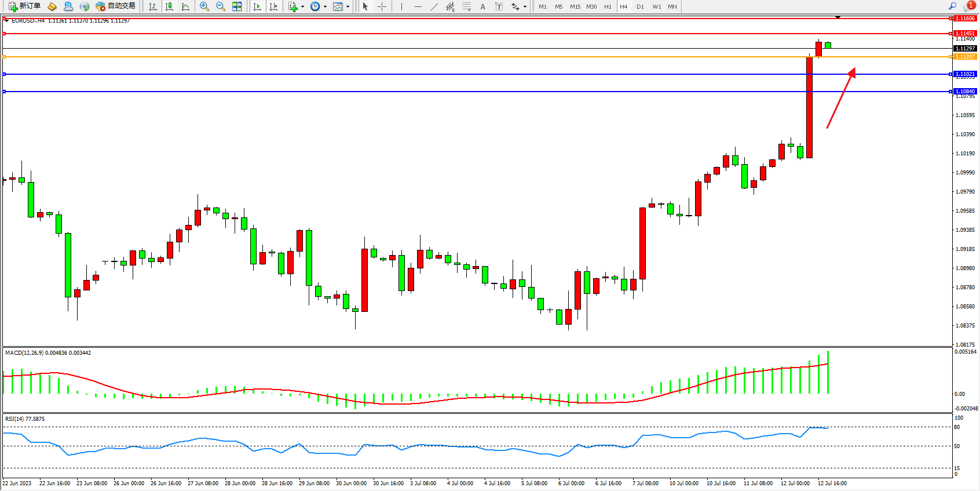Open the indicators list dropdown arrow
The image size is (980, 491).
click(302, 7)
